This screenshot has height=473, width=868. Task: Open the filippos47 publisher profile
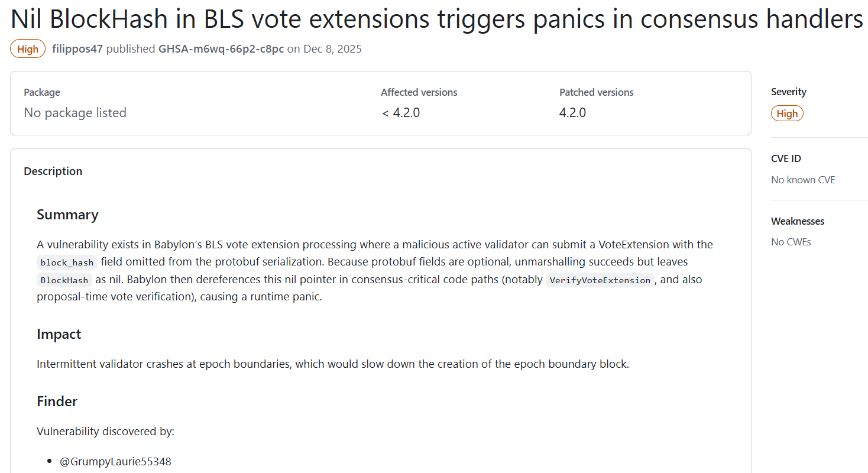(77, 49)
